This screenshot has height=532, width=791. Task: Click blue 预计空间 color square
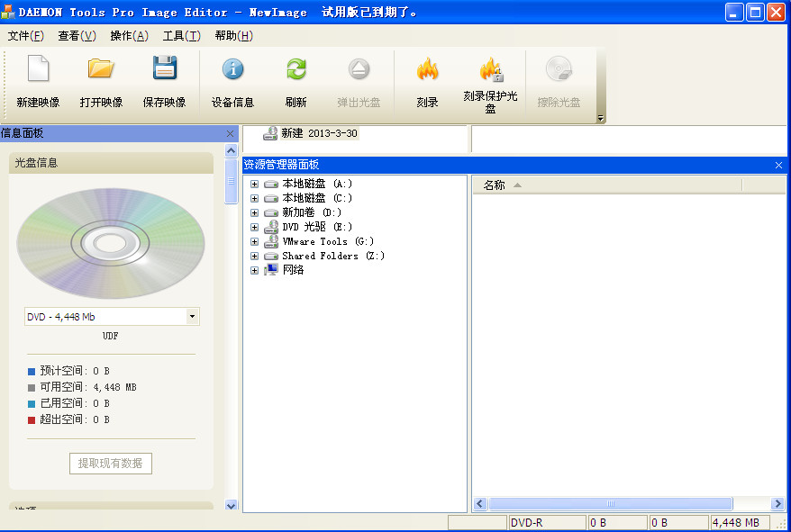point(32,372)
